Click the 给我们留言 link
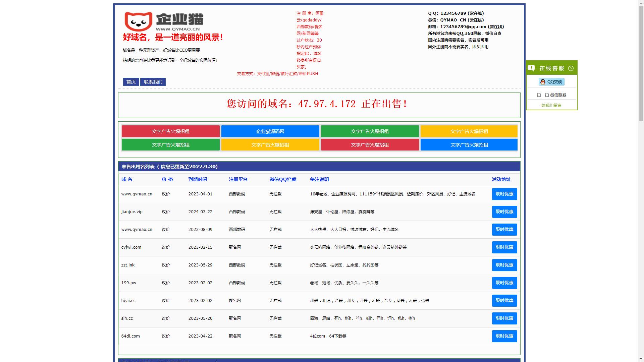 coord(551,105)
